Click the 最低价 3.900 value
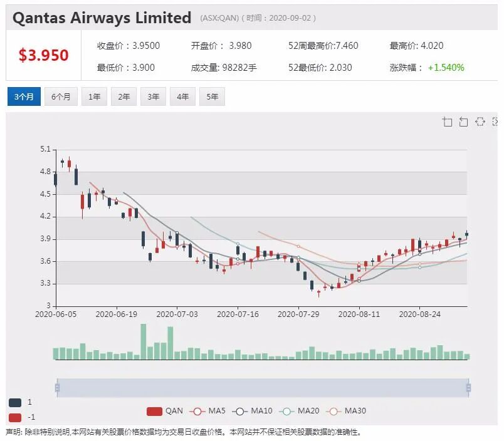 click(x=125, y=68)
